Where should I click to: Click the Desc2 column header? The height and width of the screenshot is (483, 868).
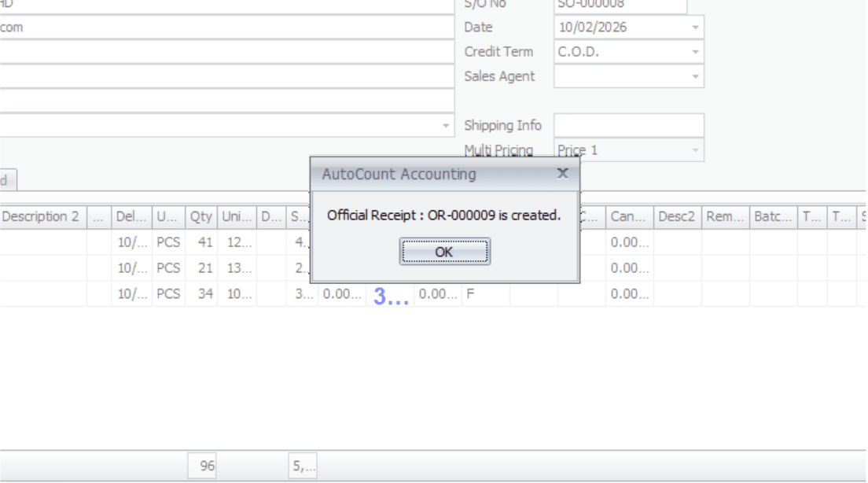click(x=677, y=216)
